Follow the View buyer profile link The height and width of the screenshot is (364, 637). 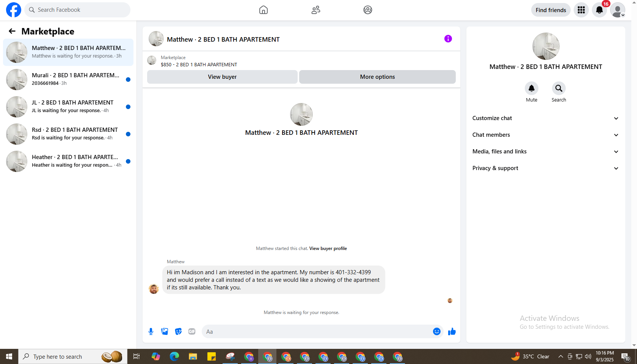tap(328, 248)
